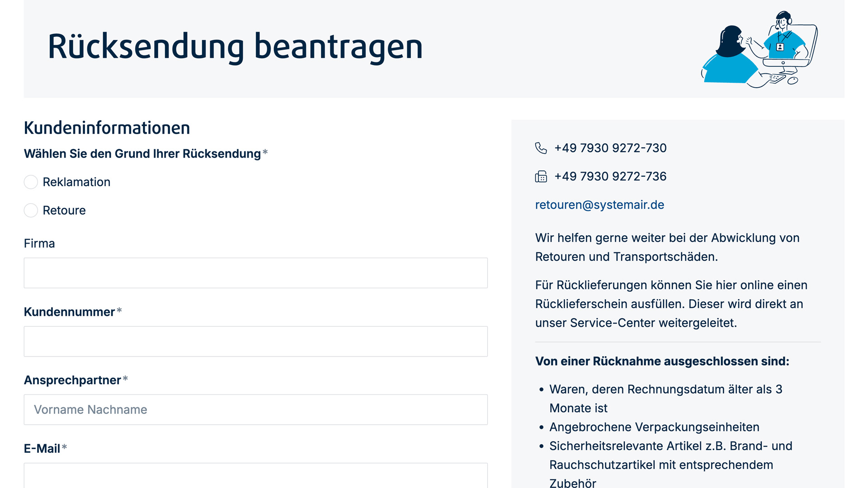
Task: Select the Retoure radio button
Action: 31,210
